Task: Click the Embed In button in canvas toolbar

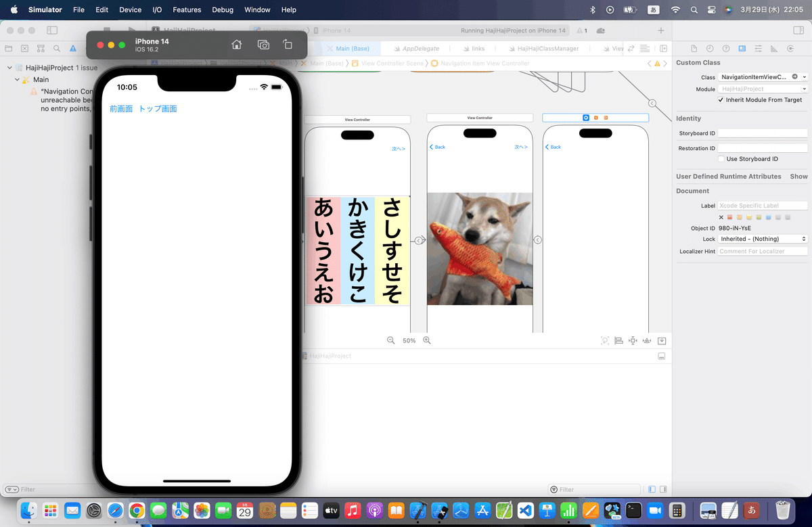Action: pyautogui.click(x=662, y=340)
